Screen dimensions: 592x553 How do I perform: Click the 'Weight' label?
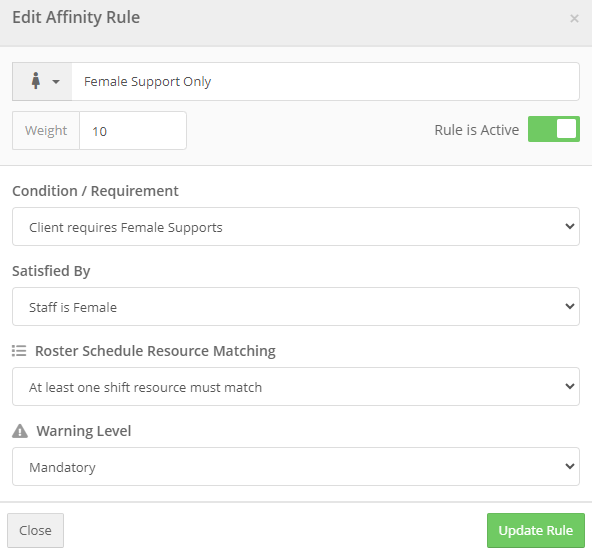point(46,131)
